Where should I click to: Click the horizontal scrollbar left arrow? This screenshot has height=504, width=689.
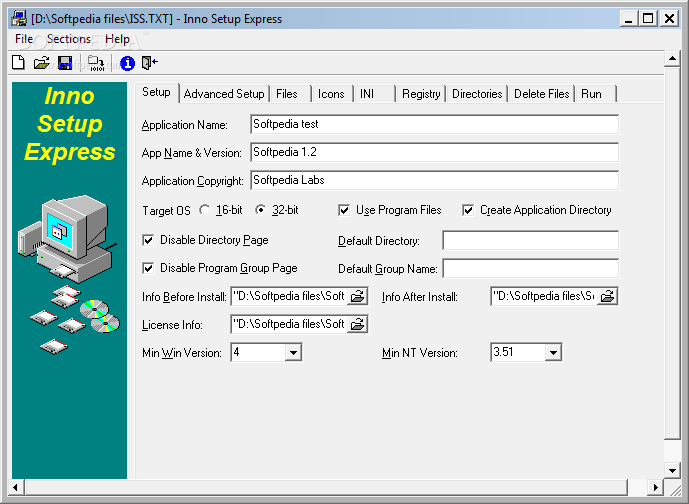click(x=16, y=487)
